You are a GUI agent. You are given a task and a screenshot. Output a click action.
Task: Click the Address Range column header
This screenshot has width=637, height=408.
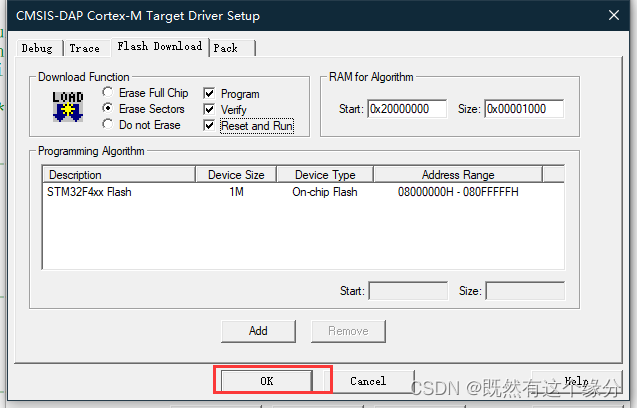458,175
